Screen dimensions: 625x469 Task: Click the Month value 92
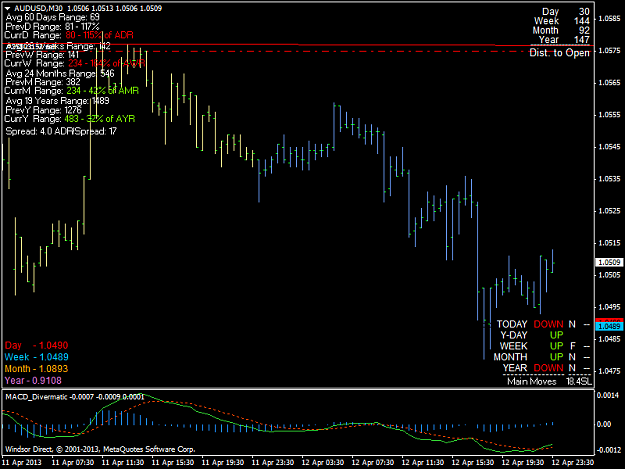[x=584, y=31]
